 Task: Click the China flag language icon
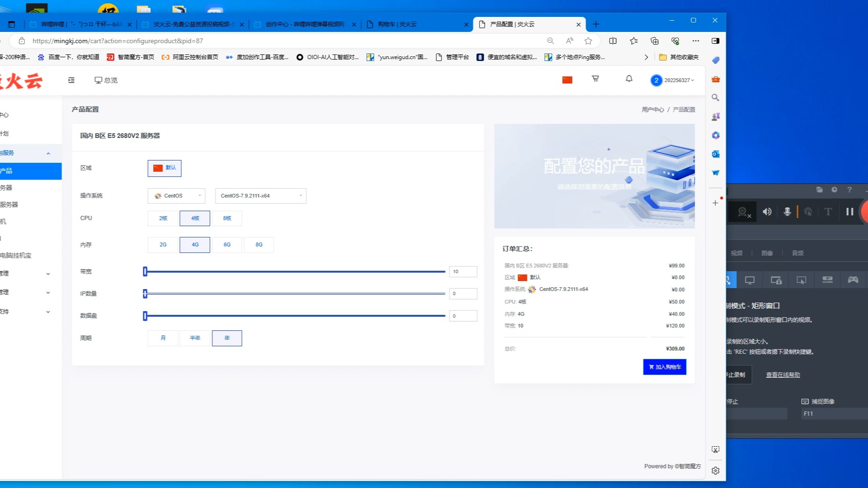pyautogui.click(x=567, y=80)
